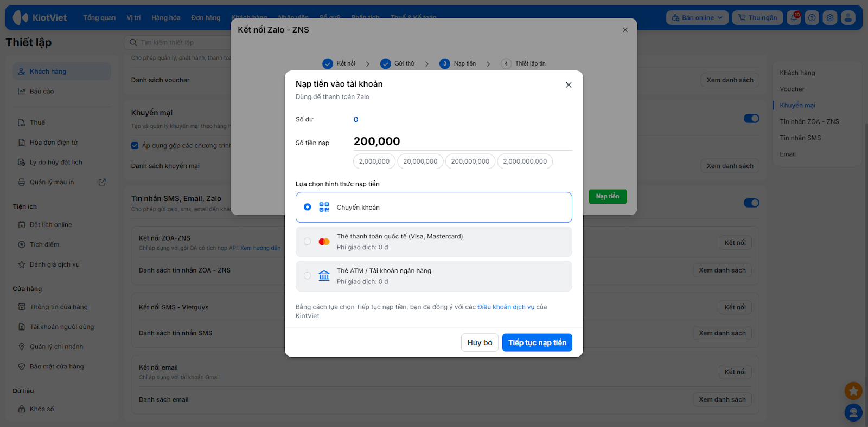Click the Bảo mật cửa hàng shield icon
The width and height of the screenshot is (868, 427).
22,367
